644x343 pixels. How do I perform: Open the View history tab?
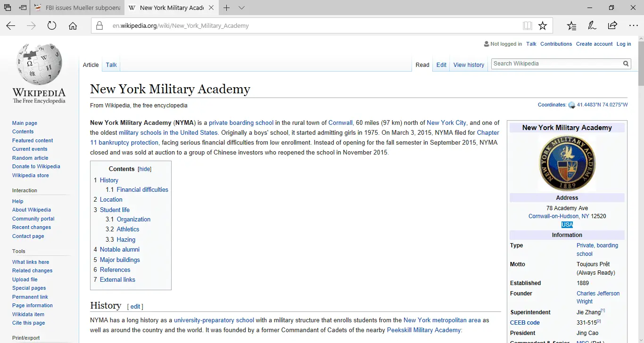[469, 65]
